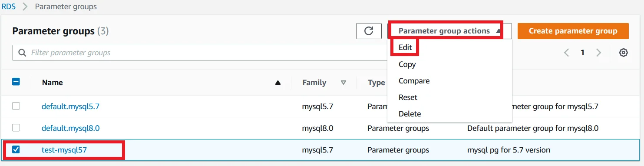Screen dimensions: 644x166
Task: Choose Edit from the actions menu
Action: [x=405, y=47]
